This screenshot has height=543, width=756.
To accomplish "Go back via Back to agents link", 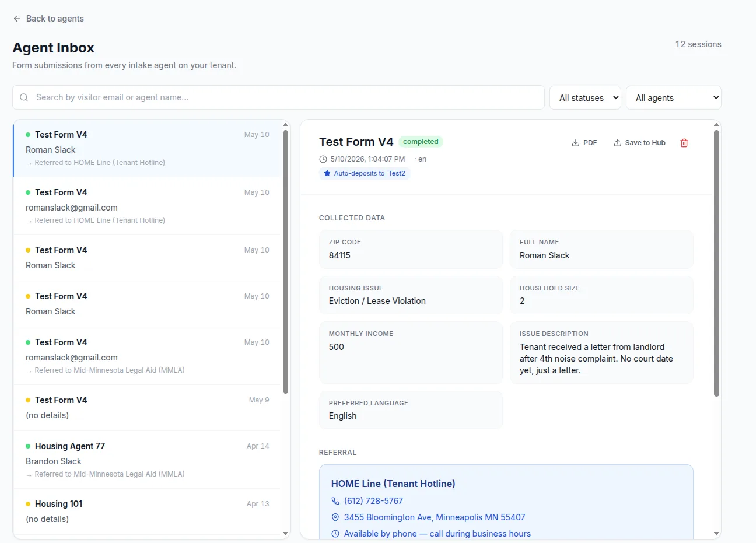I will [48, 19].
